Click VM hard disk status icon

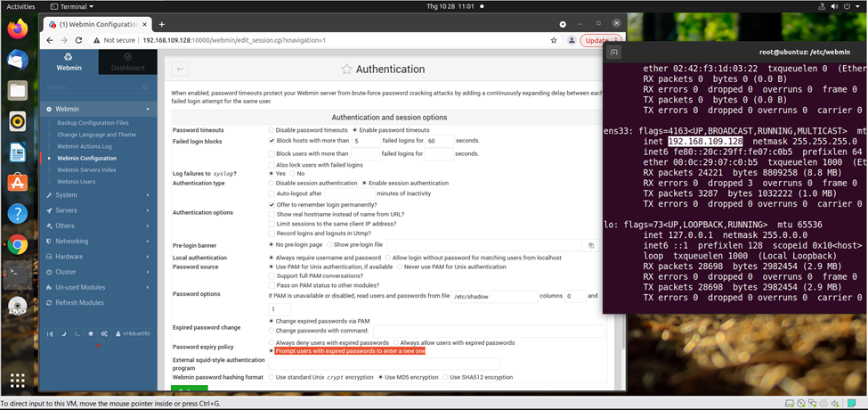[790, 404]
